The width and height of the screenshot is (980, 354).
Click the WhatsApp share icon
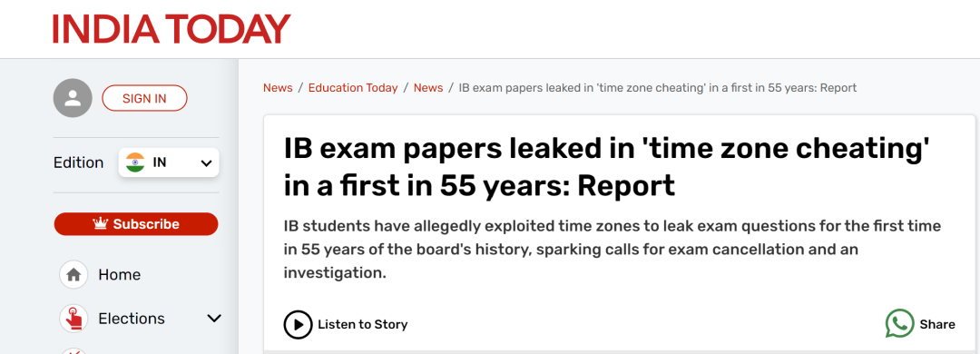pyautogui.click(x=900, y=324)
